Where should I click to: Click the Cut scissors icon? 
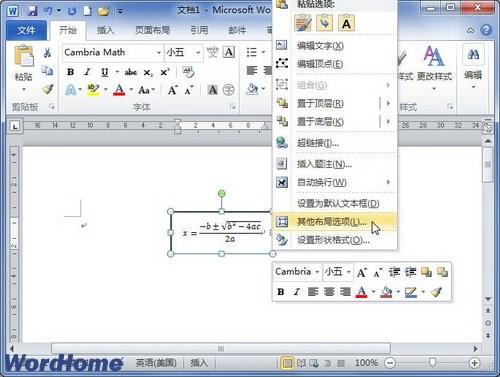click(x=47, y=52)
